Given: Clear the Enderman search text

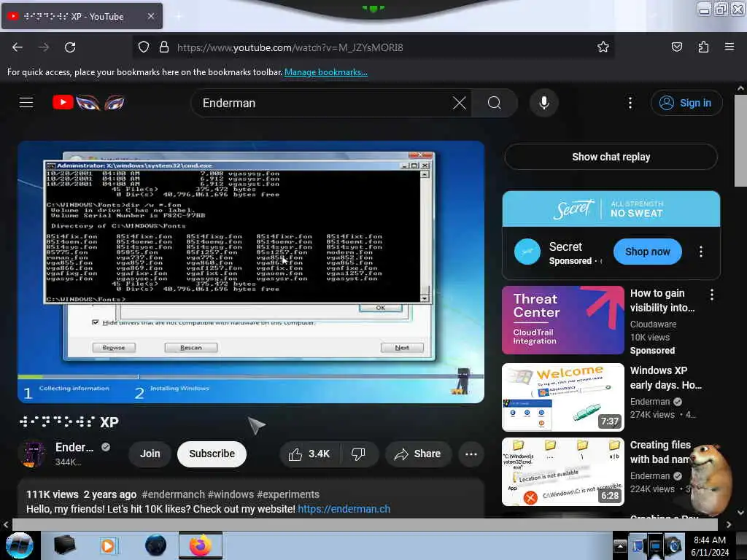Looking at the screenshot, I should [460, 103].
